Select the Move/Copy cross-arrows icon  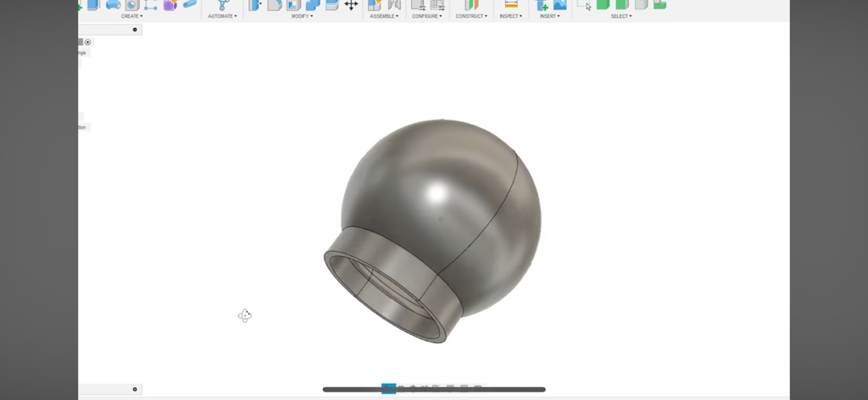click(x=351, y=5)
